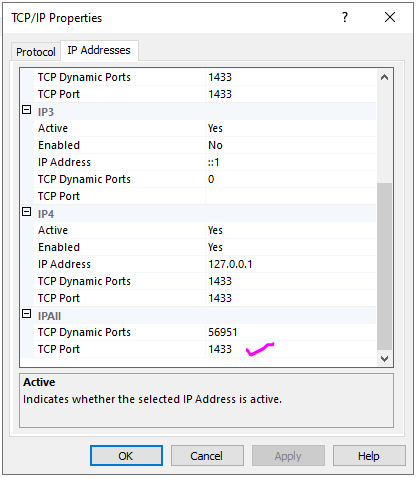Click the empty IP3 TCP Port field
Viewport: 417px width, 478px height.
(x=290, y=196)
